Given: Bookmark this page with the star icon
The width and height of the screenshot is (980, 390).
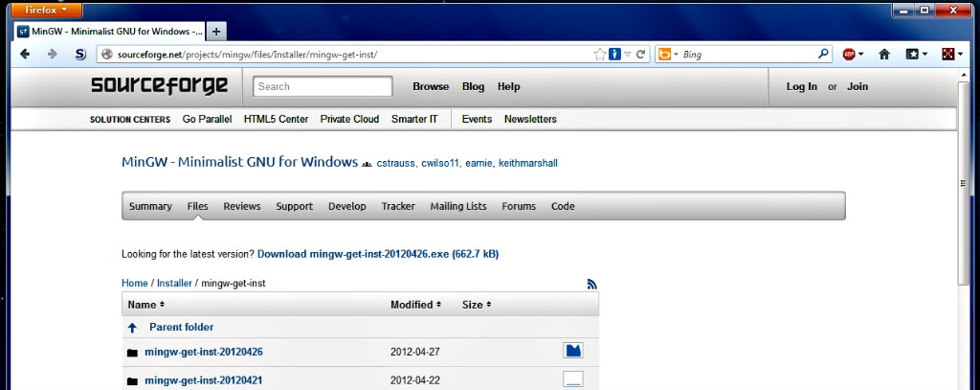Looking at the screenshot, I should coord(600,55).
